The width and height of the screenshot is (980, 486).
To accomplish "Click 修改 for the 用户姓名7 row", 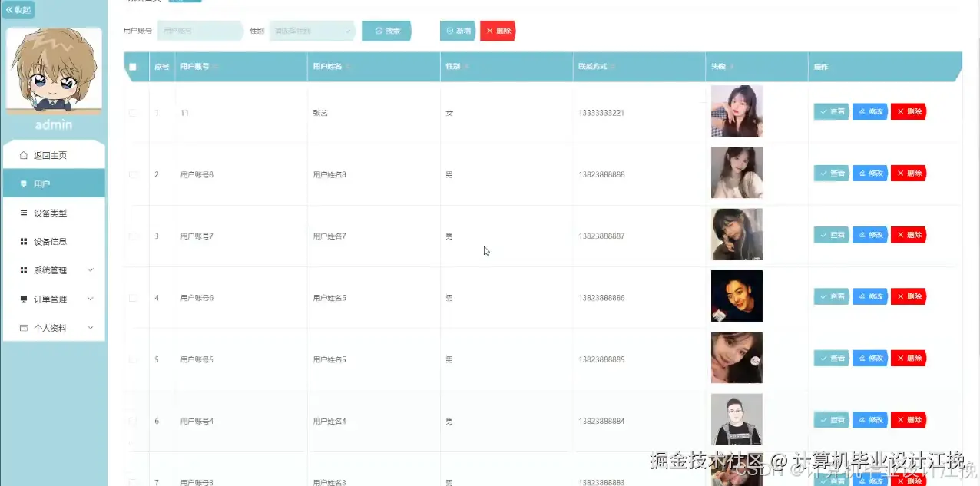I will tap(870, 234).
